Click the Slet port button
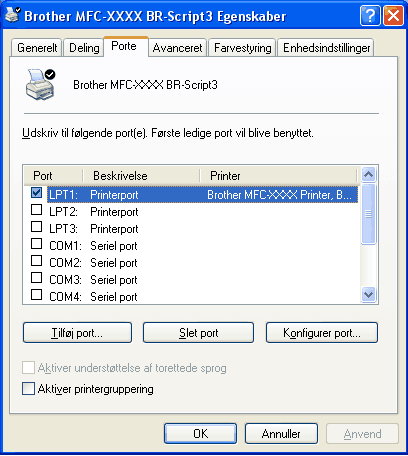The image size is (408, 456). pyautogui.click(x=198, y=333)
